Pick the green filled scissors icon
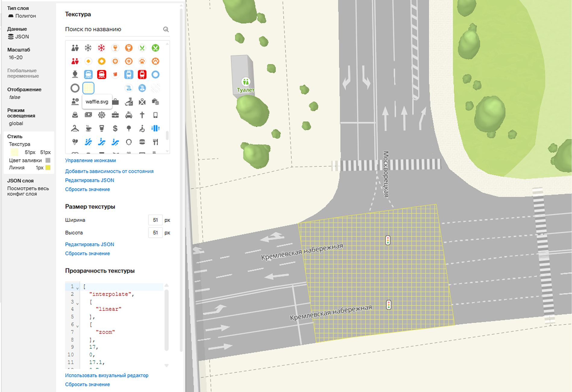This screenshot has height=392, width=572. coord(156,48)
